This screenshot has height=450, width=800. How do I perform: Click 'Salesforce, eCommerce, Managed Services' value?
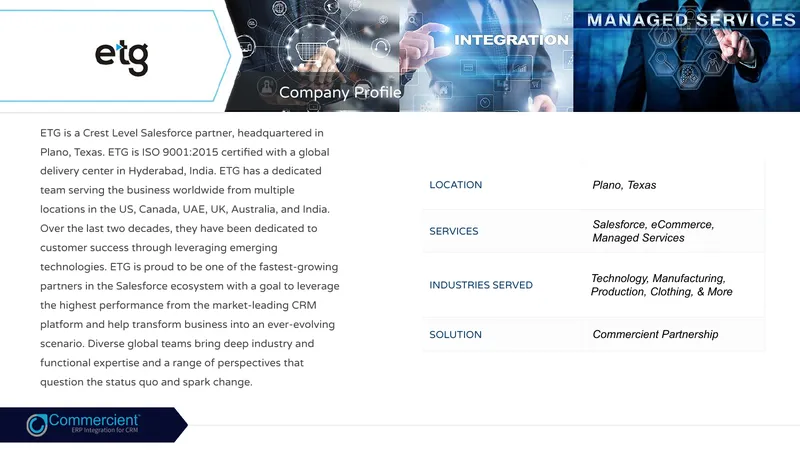[x=653, y=231]
